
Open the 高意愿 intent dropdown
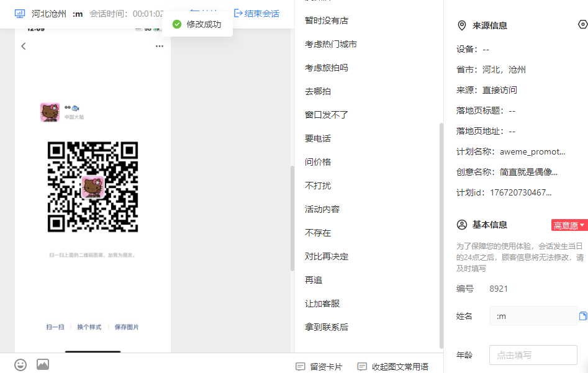point(569,225)
